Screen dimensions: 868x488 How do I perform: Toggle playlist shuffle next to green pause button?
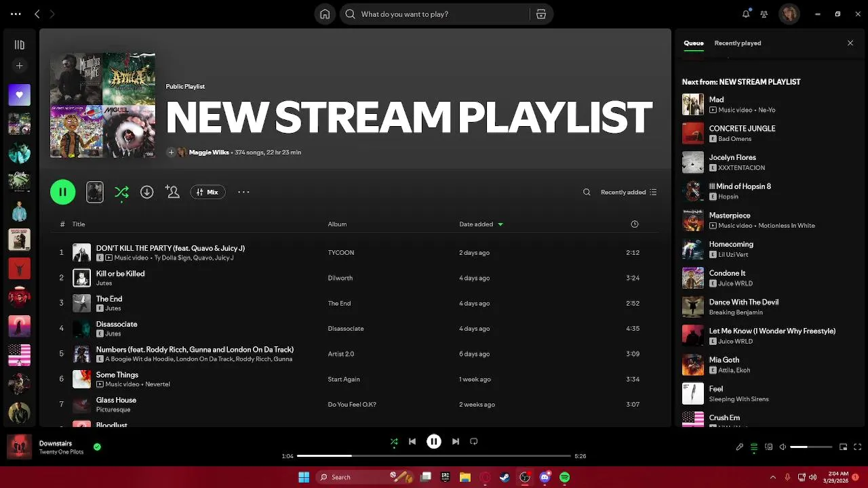tap(121, 192)
